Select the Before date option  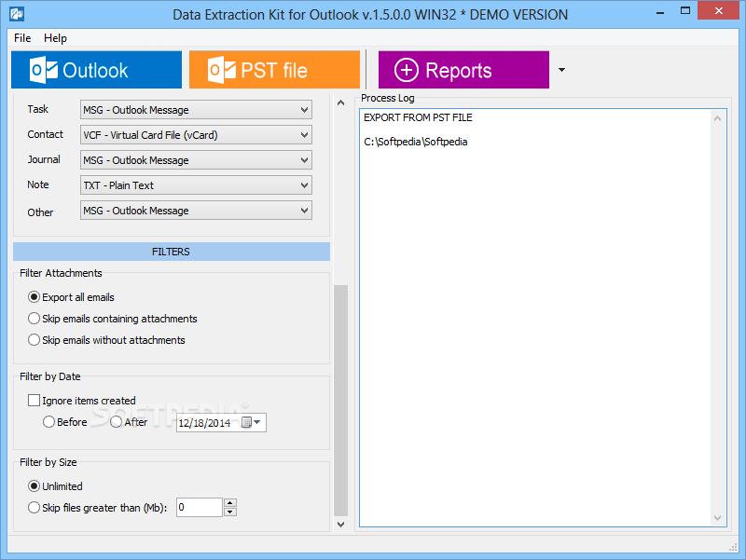coord(65,422)
